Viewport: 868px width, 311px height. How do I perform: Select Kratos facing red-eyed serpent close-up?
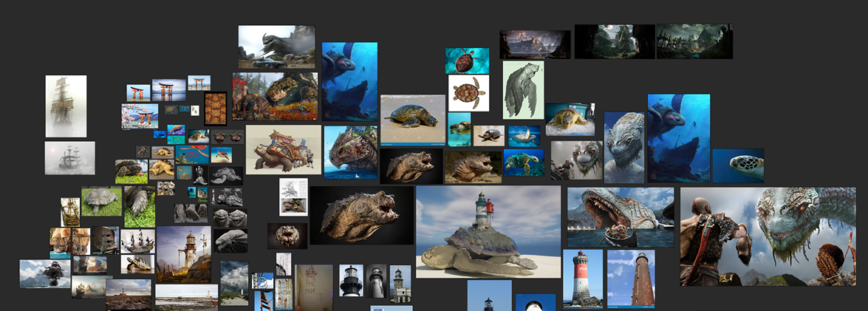[576, 160]
